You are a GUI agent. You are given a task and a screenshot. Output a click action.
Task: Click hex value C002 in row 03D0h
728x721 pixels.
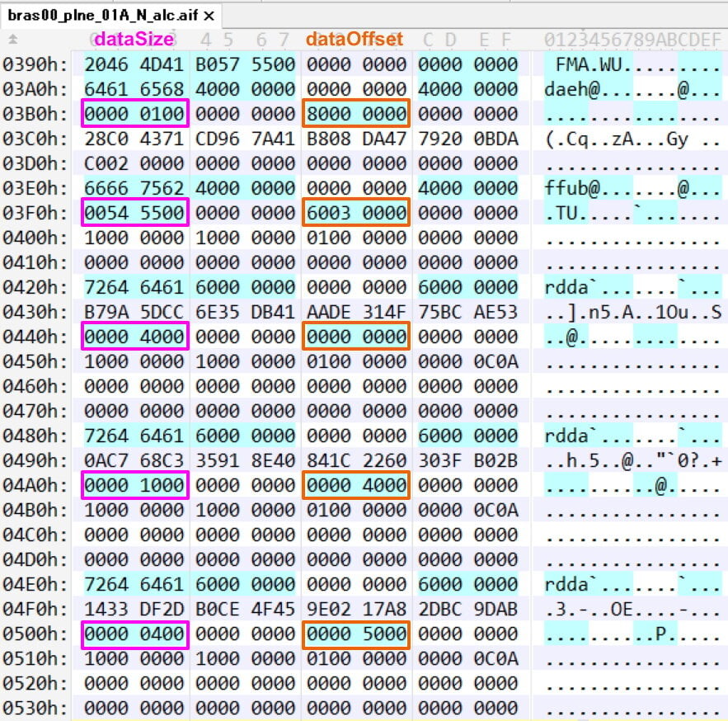click(x=106, y=163)
